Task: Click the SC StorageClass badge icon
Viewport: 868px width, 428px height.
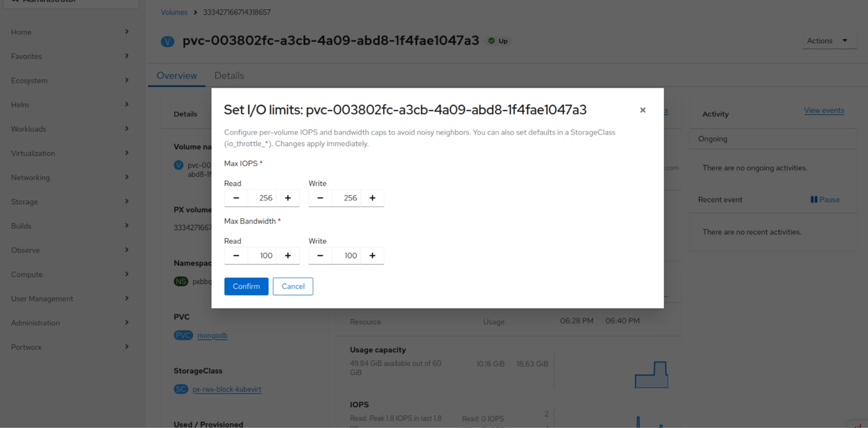Action: point(181,389)
